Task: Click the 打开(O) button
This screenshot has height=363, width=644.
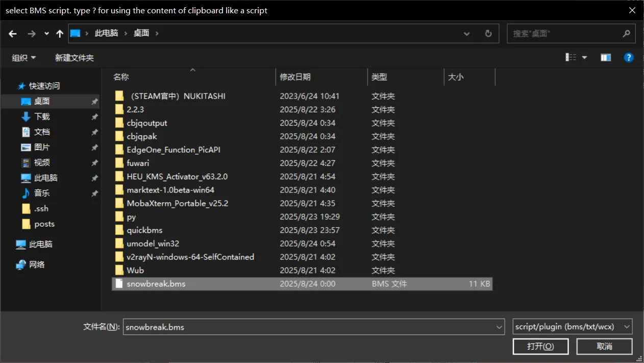Action: point(540,347)
